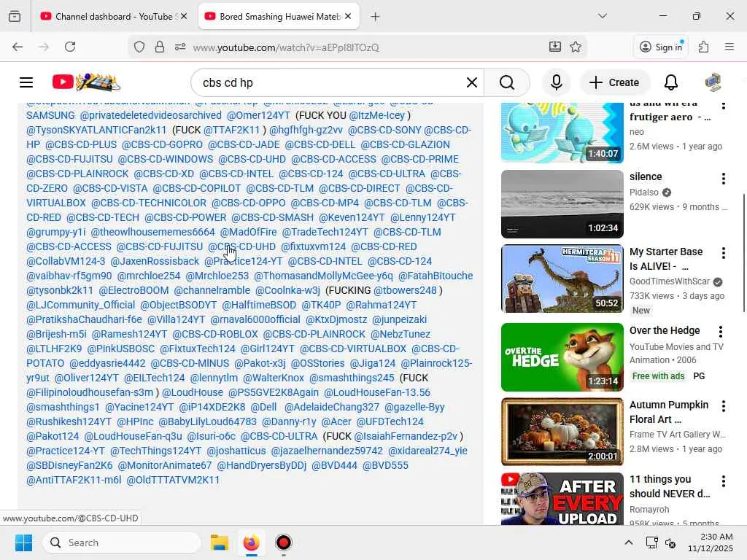
Task: Bookmark this page with star icon
Action: (x=576, y=47)
